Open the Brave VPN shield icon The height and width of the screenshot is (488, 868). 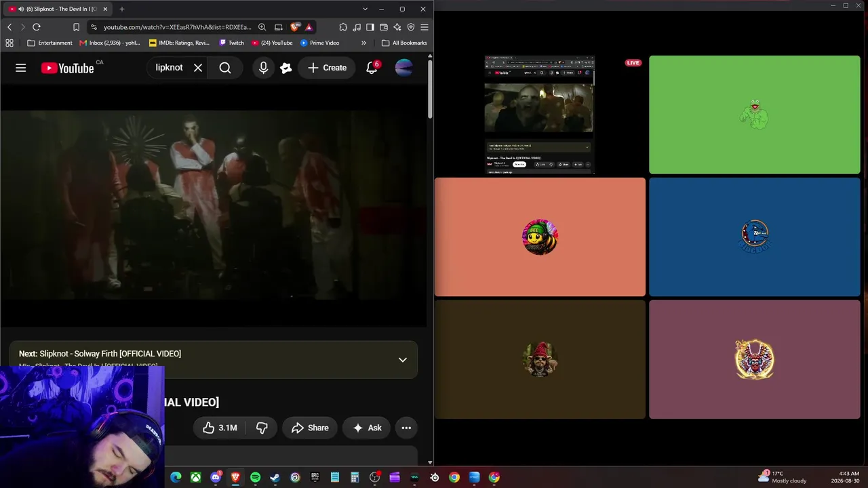[x=411, y=27]
